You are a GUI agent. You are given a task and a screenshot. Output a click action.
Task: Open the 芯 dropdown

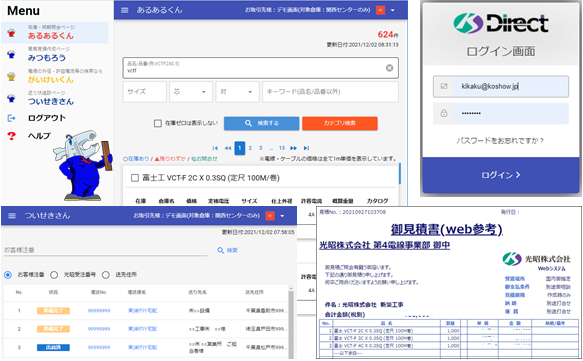191,92
